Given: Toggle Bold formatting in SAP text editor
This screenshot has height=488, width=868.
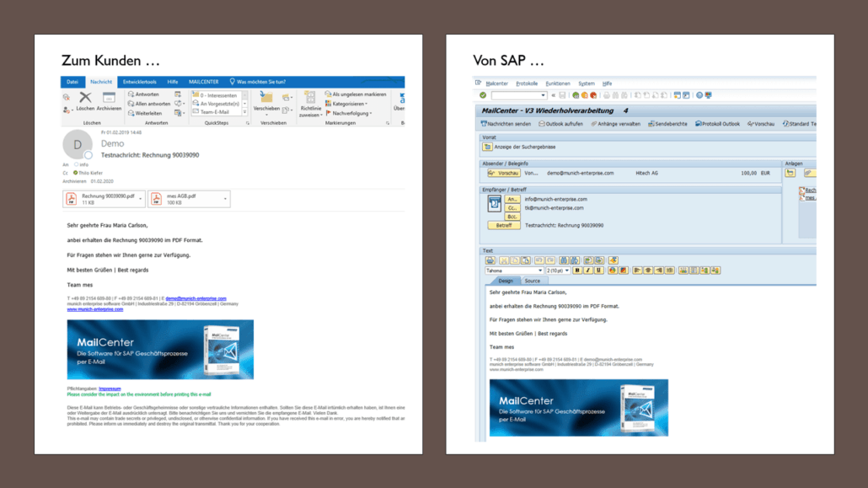Looking at the screenshot, I should point(577,271).
